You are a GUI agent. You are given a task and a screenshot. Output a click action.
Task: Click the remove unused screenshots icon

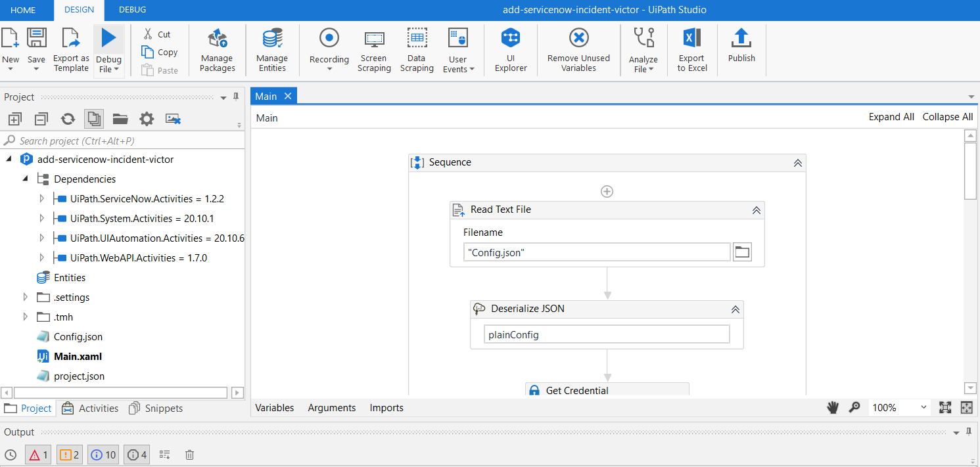[x=173, y=119]
